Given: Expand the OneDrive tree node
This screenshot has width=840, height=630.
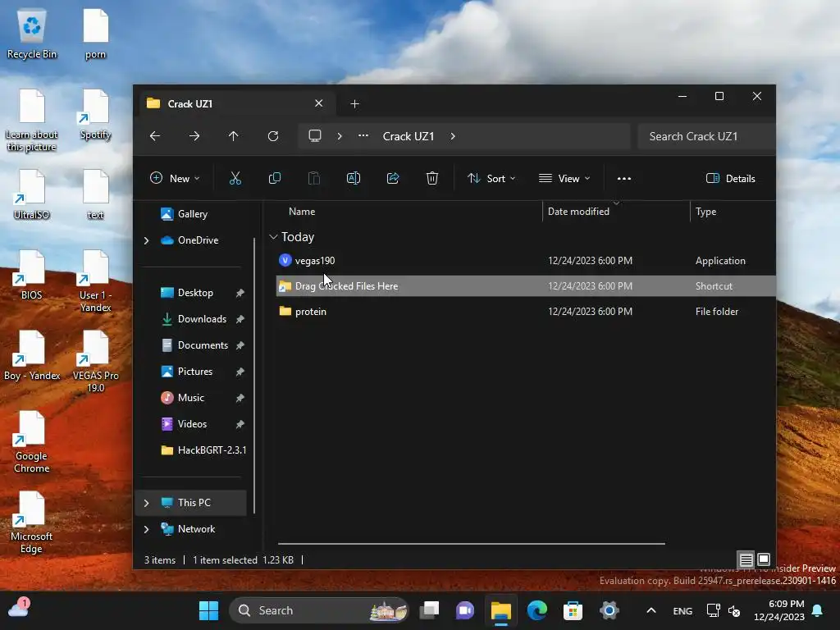Looking at the screenshot, I should pos(146,240).
